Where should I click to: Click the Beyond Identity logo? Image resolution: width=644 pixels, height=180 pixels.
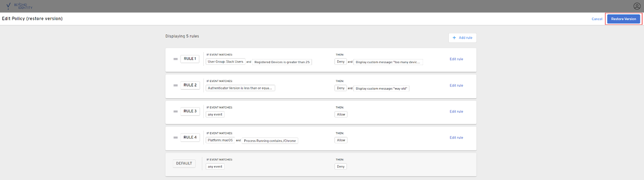(x=20, y=6)
